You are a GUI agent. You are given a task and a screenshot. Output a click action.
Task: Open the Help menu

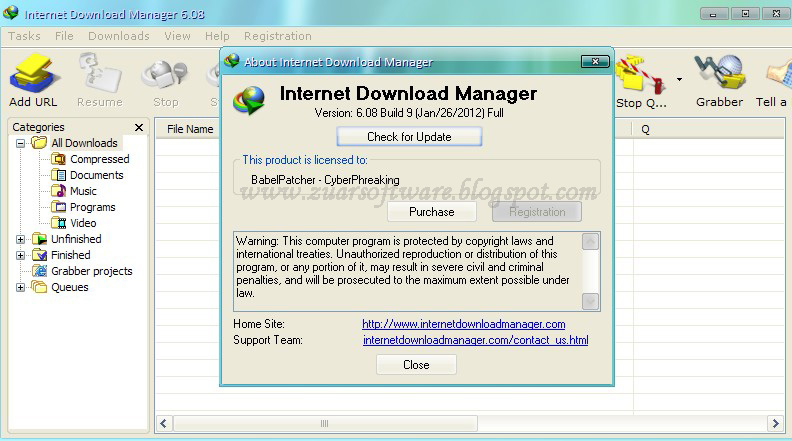pos(217,36)
